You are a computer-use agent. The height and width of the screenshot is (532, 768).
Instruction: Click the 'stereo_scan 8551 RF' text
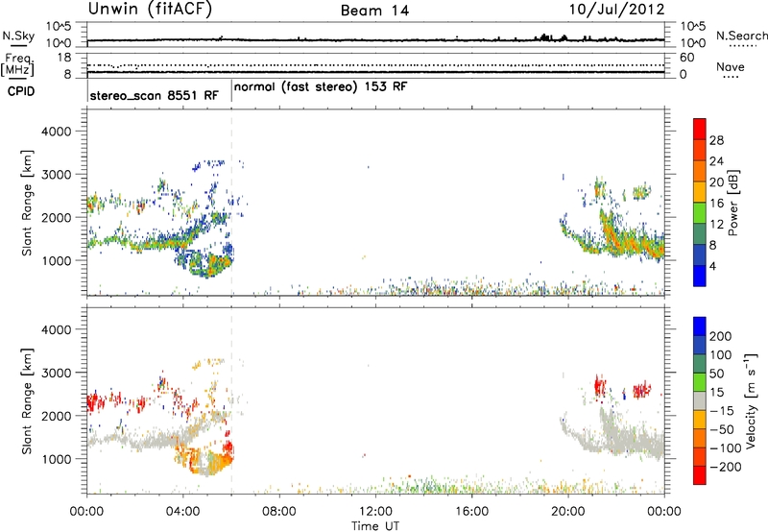154,95
